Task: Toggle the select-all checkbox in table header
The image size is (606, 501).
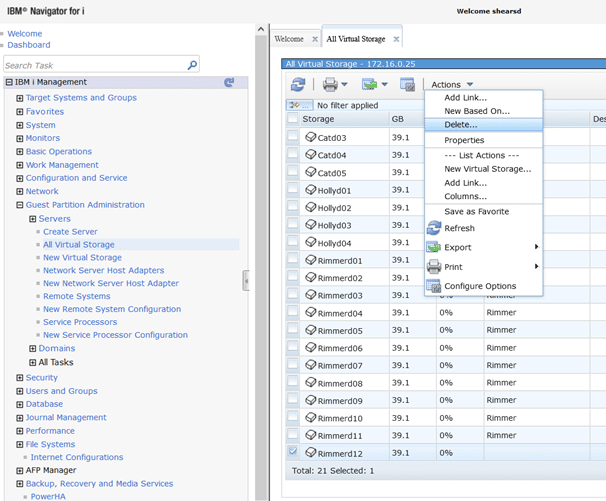Action: tap(293, 119)
